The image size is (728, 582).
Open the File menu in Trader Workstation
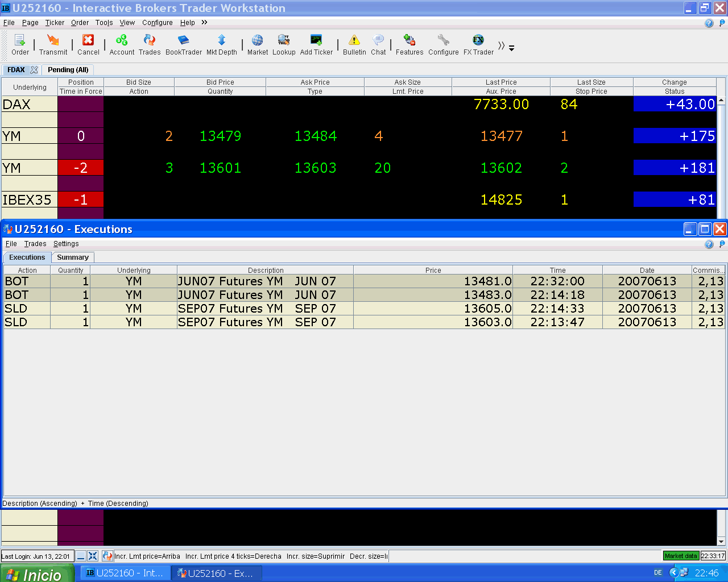click(x=9, y=23)
